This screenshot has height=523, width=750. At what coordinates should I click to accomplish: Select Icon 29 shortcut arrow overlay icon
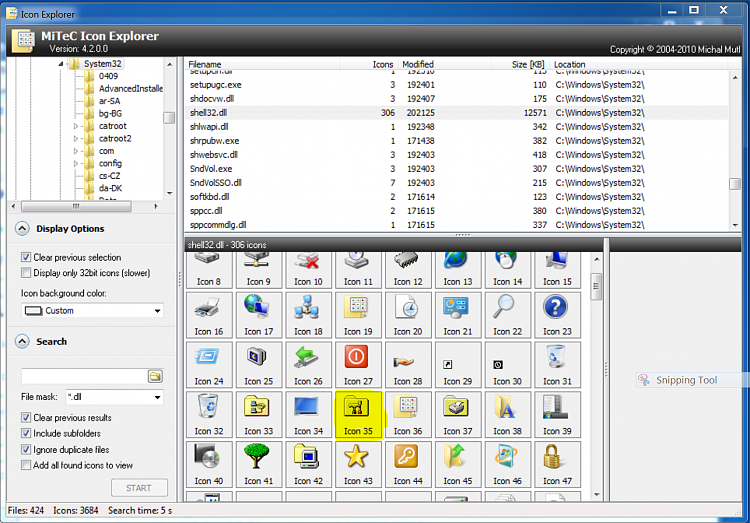click(458, 365)
